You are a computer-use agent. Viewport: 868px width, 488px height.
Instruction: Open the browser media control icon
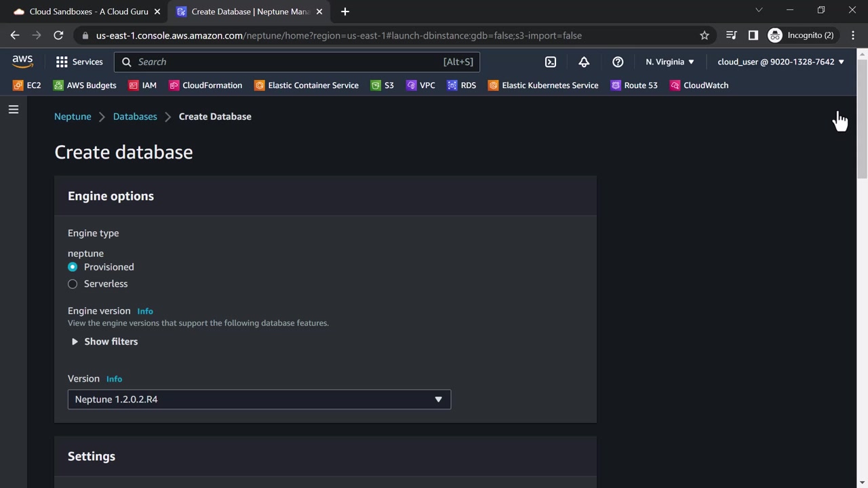[x=731, y=35]
